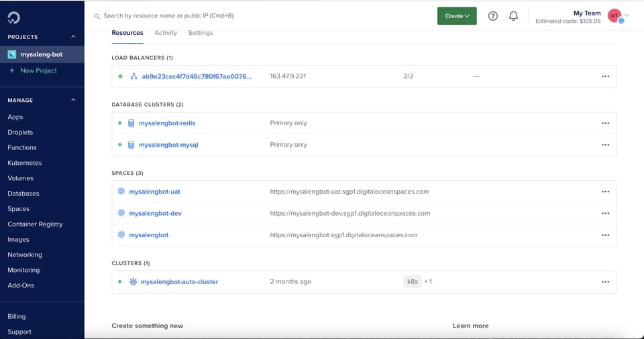Viewport: 644px width, 339px height.
Task: Open more options for mysalengbot-redis
Action: (x=605, y=123)
